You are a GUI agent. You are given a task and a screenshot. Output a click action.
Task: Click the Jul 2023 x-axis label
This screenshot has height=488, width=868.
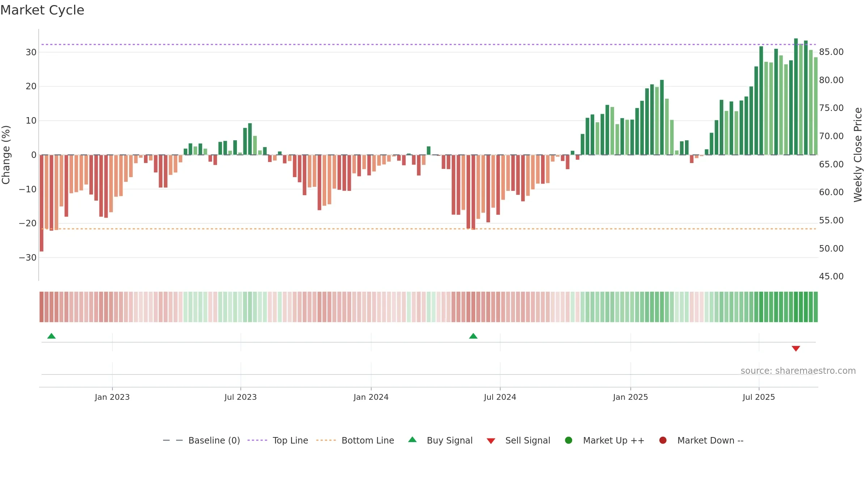pyautogui.click(x=241, y=397)
